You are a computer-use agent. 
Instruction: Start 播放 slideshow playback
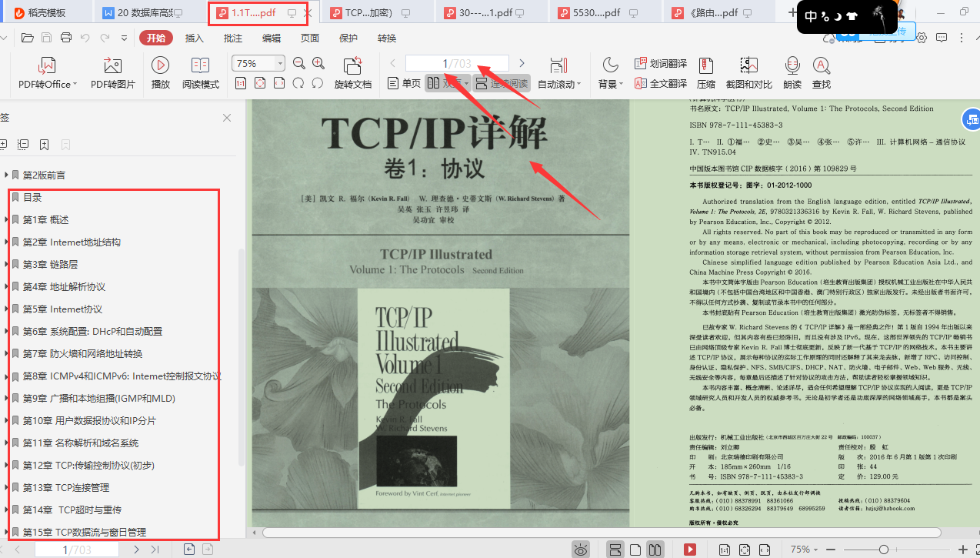(x=160, y=73)
